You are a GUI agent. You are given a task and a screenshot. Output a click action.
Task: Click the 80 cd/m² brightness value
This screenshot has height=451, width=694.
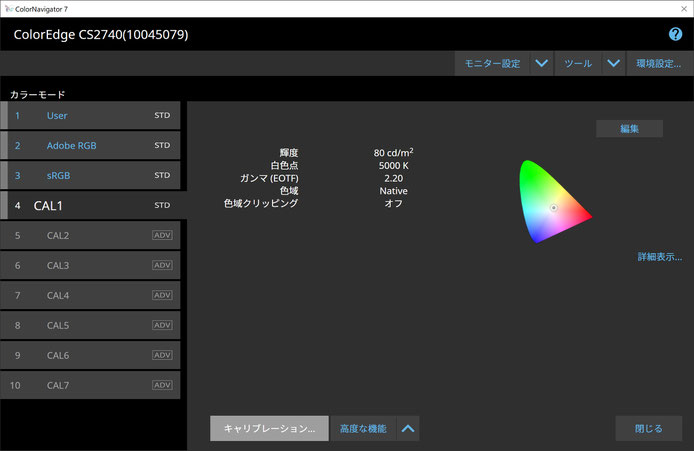(393, 153)
